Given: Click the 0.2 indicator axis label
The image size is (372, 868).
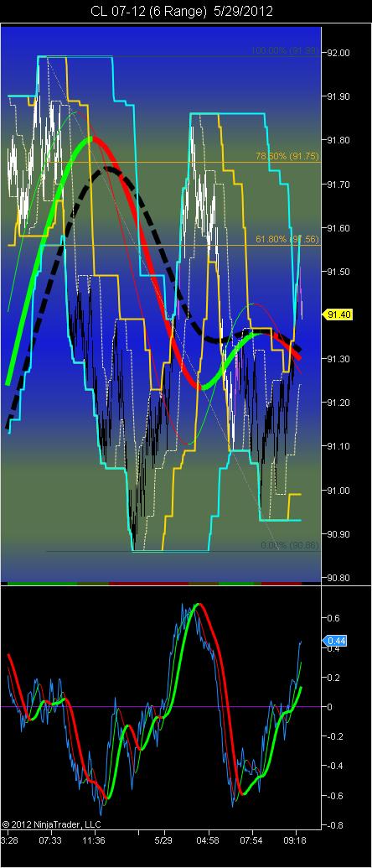Looking at the screenshot, I should coord(333,678).
